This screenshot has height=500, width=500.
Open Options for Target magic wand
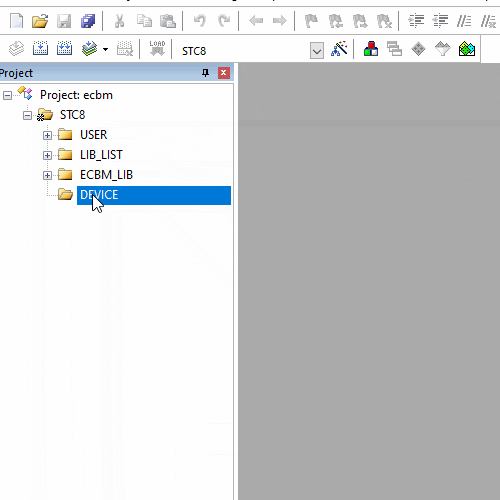click(x=339, y=49)
